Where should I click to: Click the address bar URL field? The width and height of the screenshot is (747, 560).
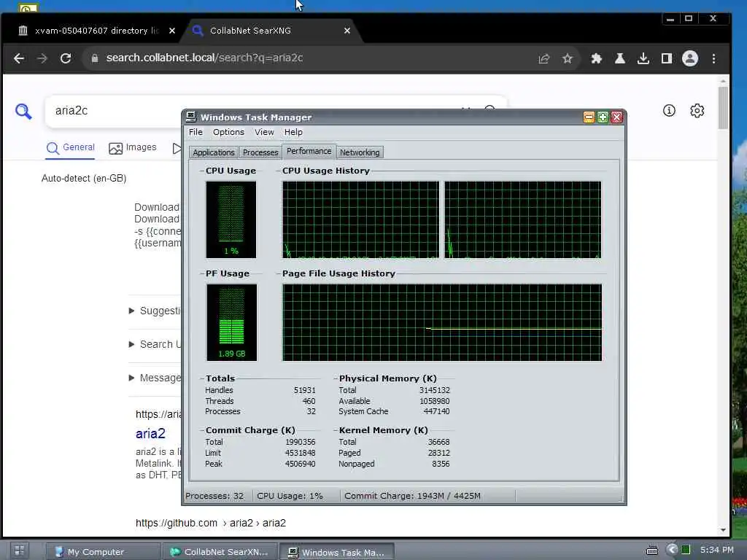click(314, 58)
